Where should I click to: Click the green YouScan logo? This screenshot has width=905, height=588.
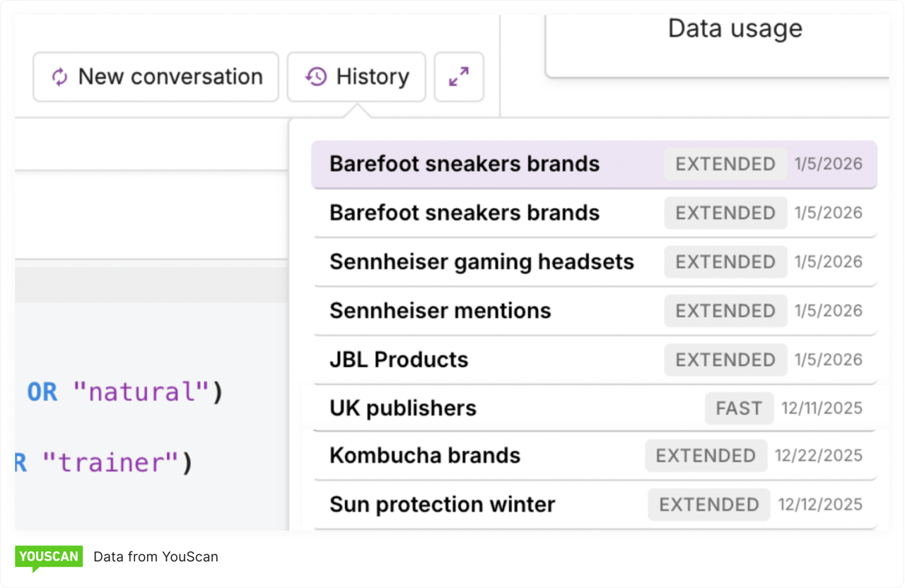tap(48, 556)
